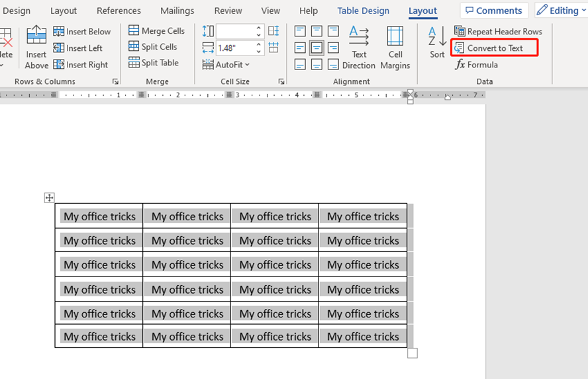Select the table Layout tab
Image resolution: width=588 pixels, height=379 pixels.
click(x=422, y=11)
